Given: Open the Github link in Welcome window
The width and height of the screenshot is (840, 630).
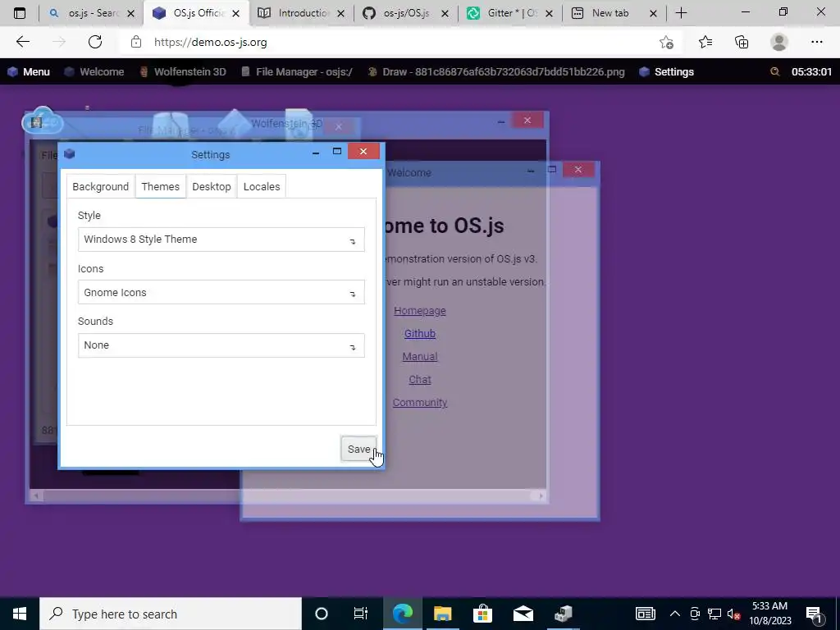Looking at the screenshot, I should point(420,334).
